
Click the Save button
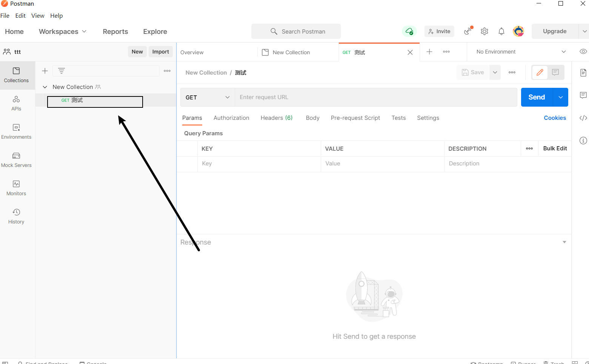(473, 72)
